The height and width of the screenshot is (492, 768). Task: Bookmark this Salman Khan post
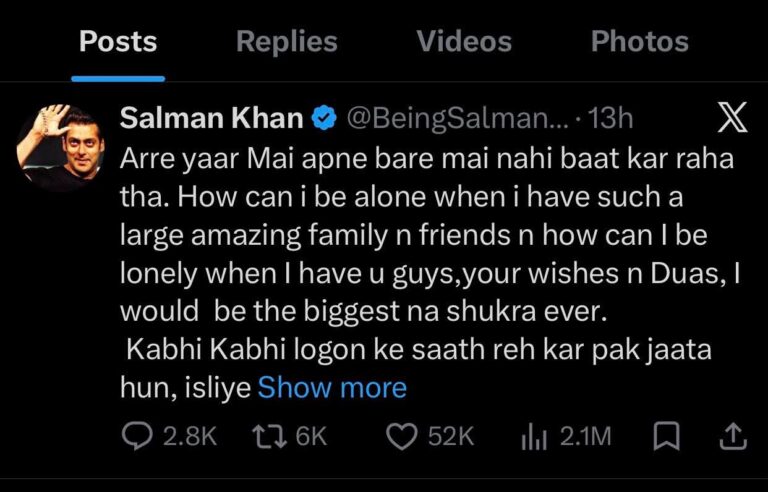coord(667,436)
